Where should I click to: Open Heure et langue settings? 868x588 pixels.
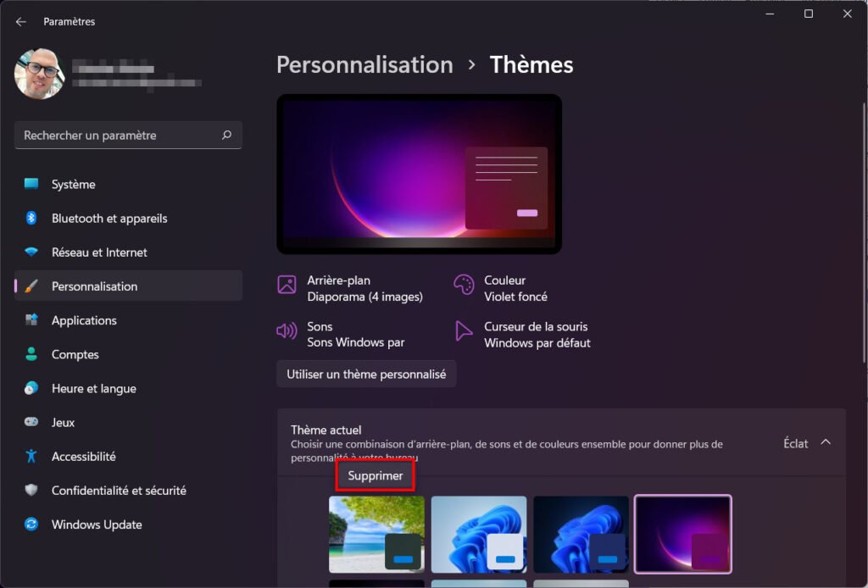[x=129, y=388]
